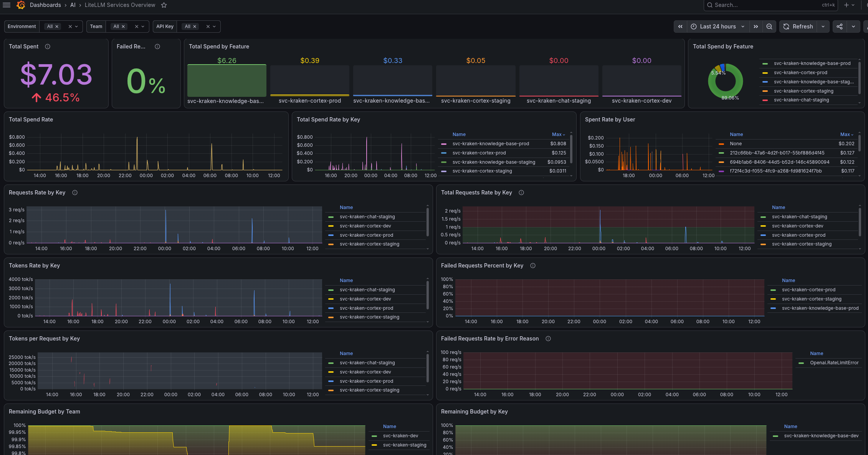Toggle svc-kraken-cortex-prod in Failed Requests Percent legend
Screen dimensions: 868x455
pyautogui.click(x=808, y=290)
